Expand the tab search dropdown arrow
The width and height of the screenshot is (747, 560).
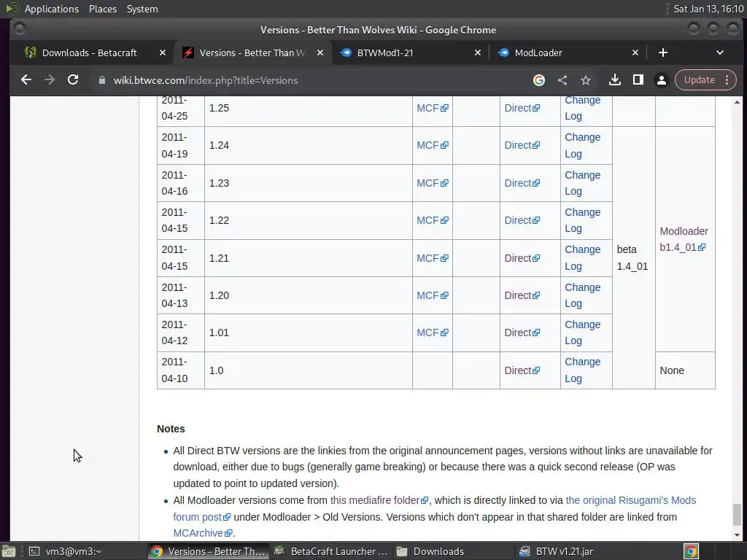coord(720,52)
